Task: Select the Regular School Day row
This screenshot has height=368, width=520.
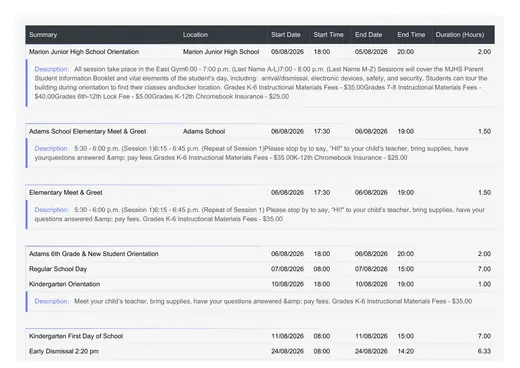Action: click(260, 269)
